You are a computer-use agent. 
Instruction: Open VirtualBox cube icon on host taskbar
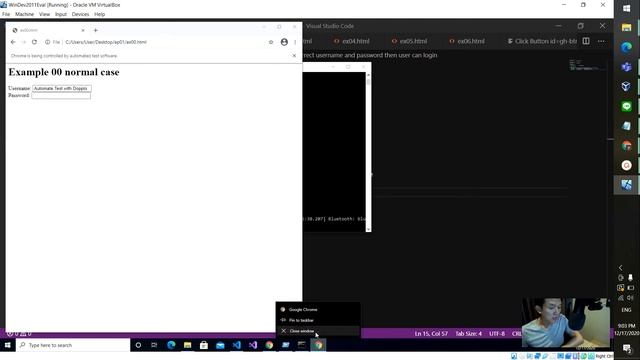pos(627,86)
